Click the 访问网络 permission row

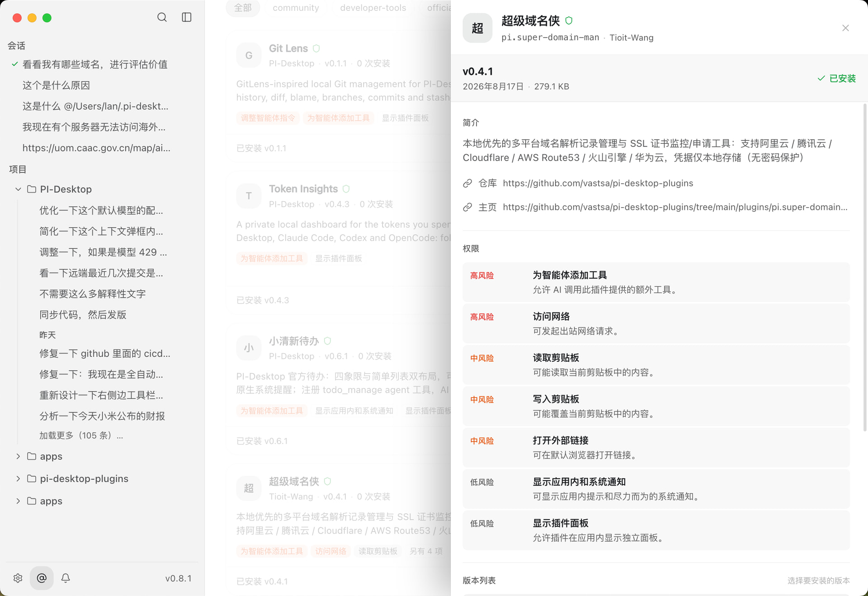(656, 323)
